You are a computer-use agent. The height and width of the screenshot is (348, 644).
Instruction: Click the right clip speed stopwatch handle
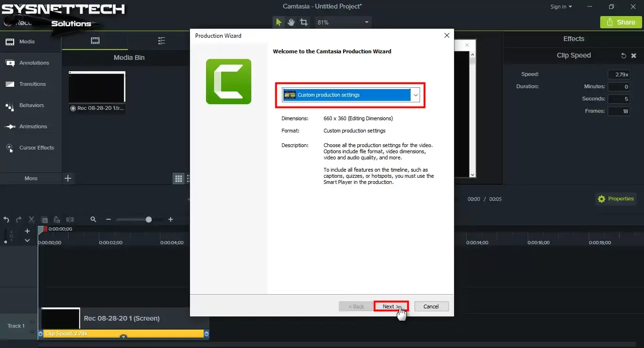[x=206, y=334]
